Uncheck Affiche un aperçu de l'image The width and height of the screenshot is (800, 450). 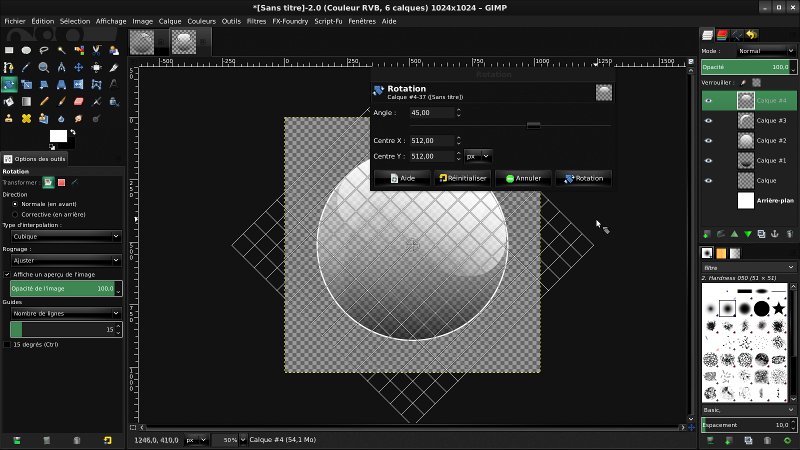pos(7,274)
